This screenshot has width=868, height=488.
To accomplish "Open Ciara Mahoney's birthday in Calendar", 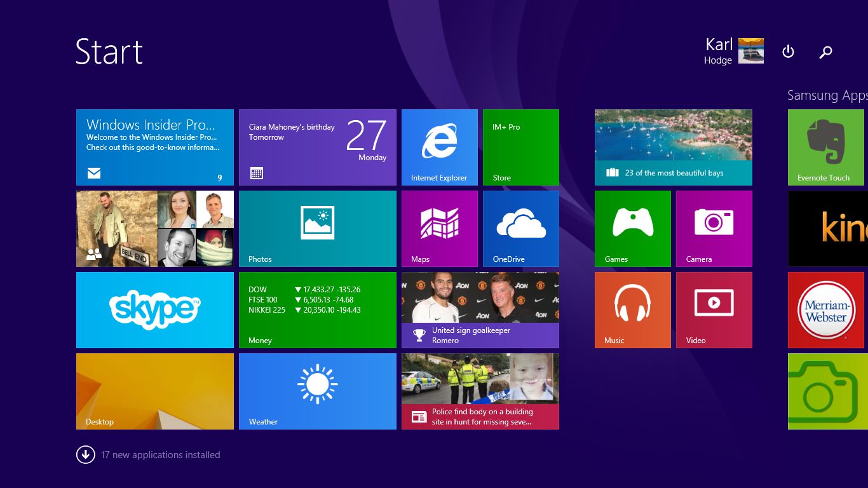I will (317, 147).
